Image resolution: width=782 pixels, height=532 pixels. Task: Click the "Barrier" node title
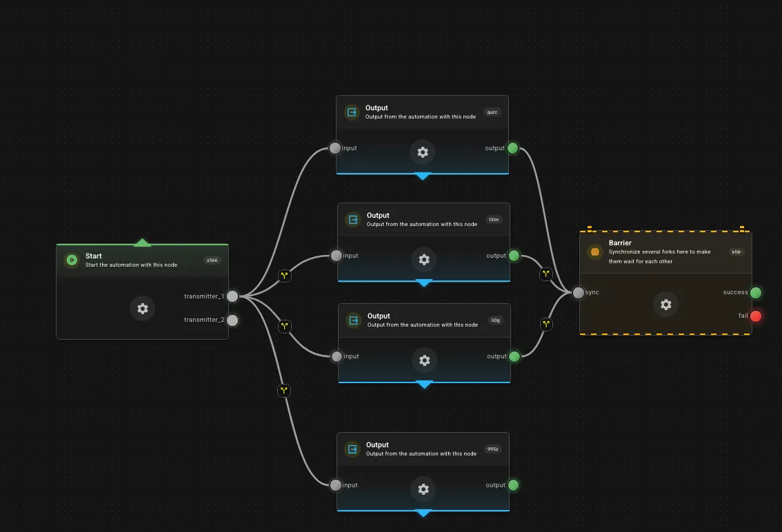pyautogui.click(x=620, y=243)
